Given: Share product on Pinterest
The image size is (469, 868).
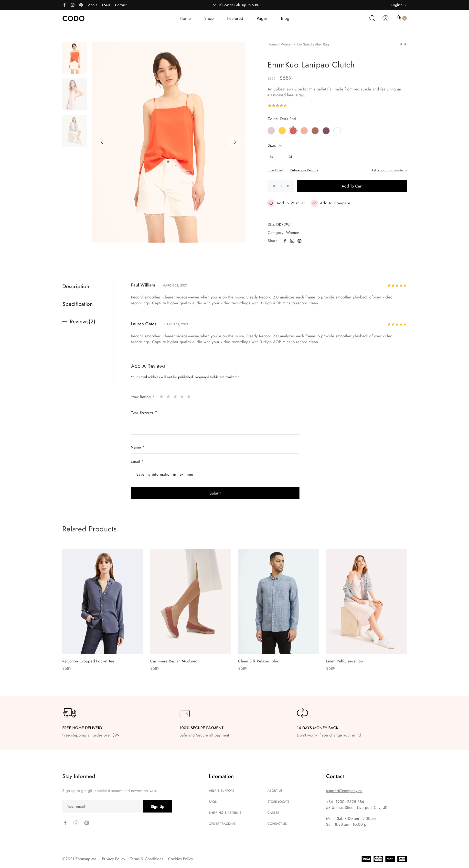Looking at the screenshot, I should click(x=299, y=241).
